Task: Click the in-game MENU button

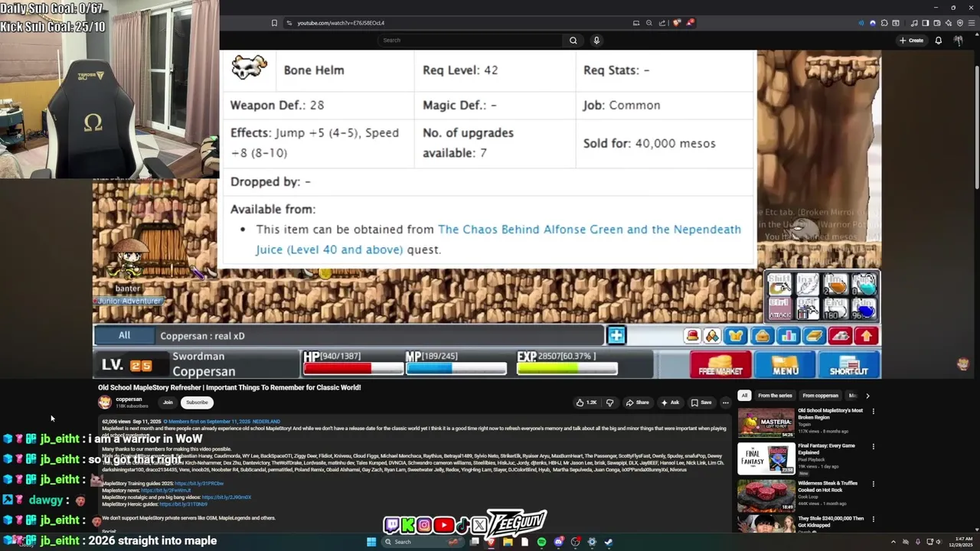Action: point(785,365)
